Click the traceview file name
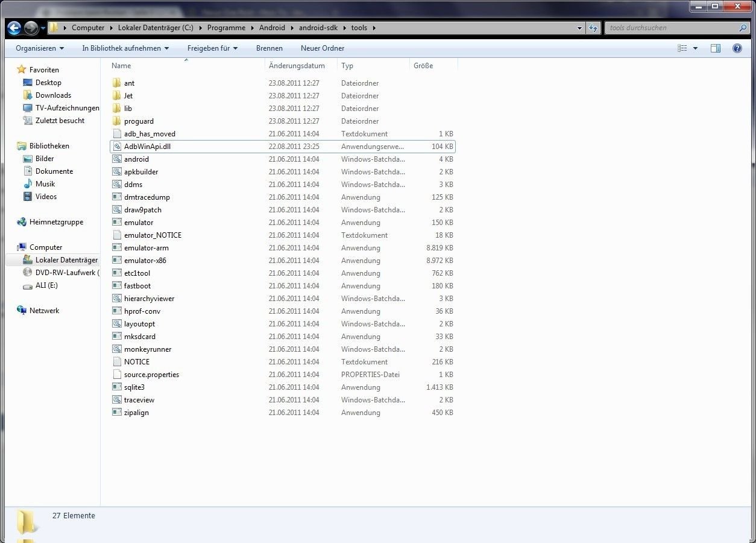 tap(139, 400)
